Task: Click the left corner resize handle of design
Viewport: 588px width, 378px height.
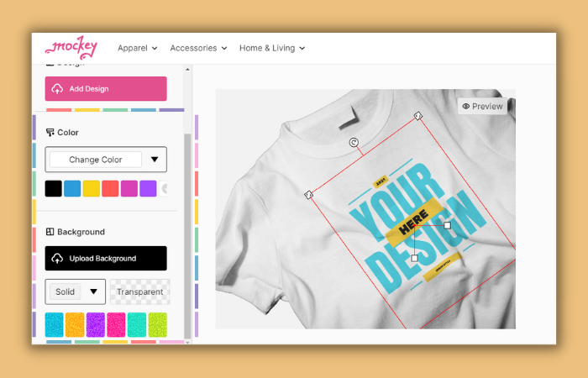Action: (x=308, y=195)
